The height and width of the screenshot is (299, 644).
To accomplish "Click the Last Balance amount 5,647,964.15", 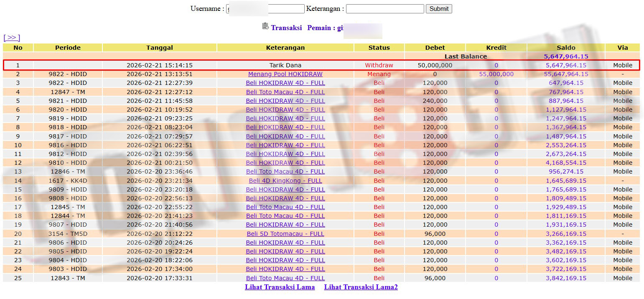I will pos(565,56).
